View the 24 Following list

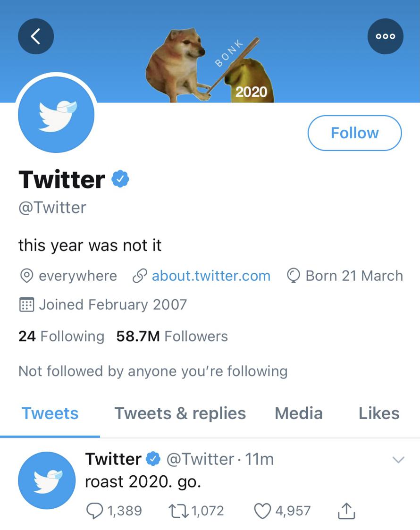pyautogui.click(x=61, y=337)
